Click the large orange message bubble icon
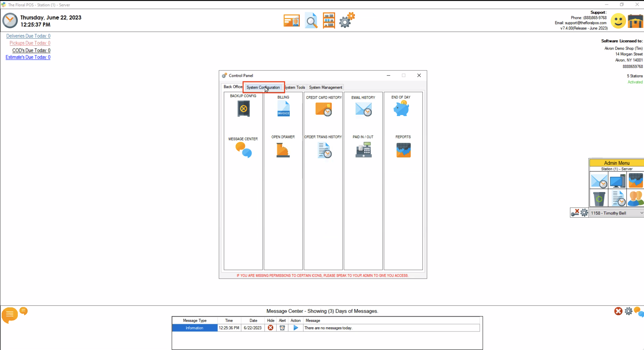This screenshot has width=644, height=350. click(9, 315)
